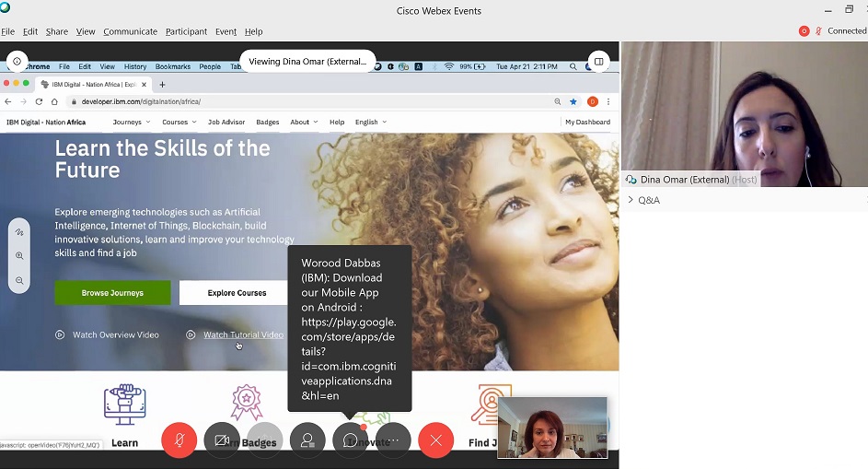Click Dina Omar host video panel
The height and width of the screenshot is (469, 868).
tap(745, 114)
